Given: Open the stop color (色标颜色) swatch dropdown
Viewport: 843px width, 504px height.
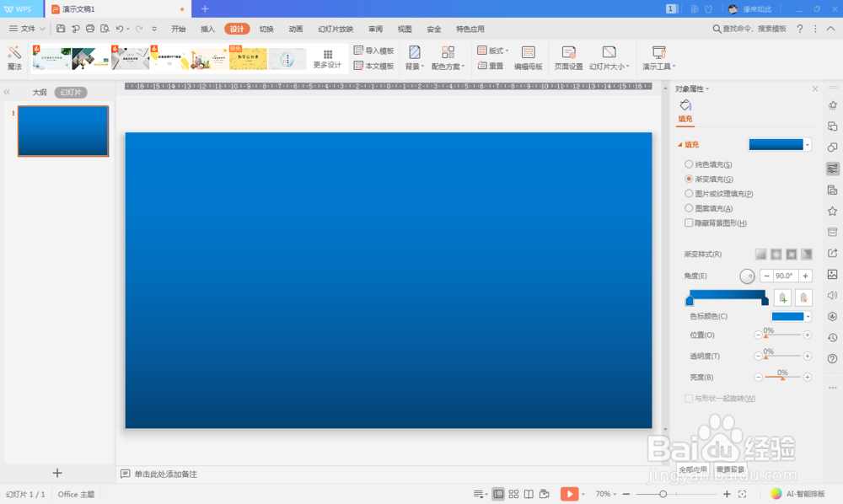Looking at the screenshot, I should point(791,317).
